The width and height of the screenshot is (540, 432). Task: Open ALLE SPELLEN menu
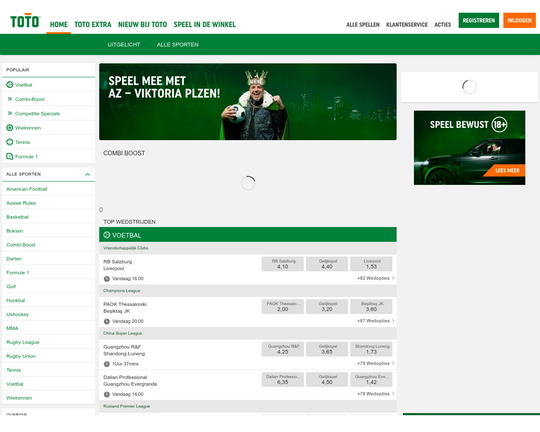point(363,25)
